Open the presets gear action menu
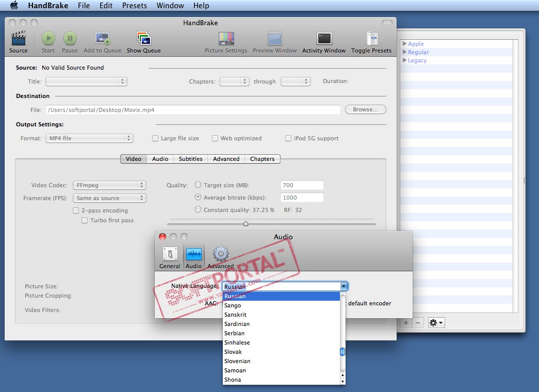 pos(436,322)
